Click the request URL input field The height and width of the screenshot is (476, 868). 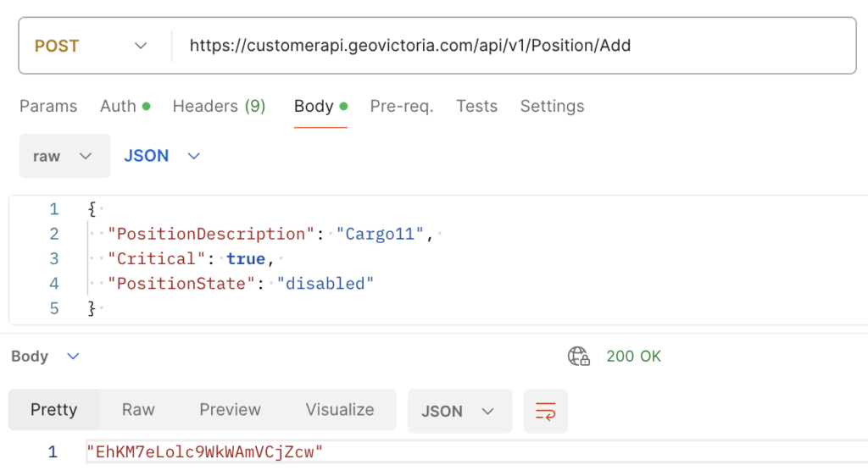[509, 46]
